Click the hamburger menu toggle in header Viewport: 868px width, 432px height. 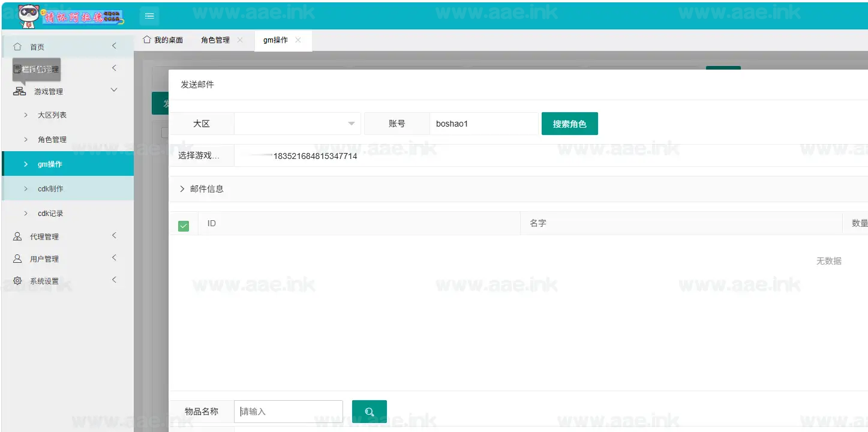point(149,16)
